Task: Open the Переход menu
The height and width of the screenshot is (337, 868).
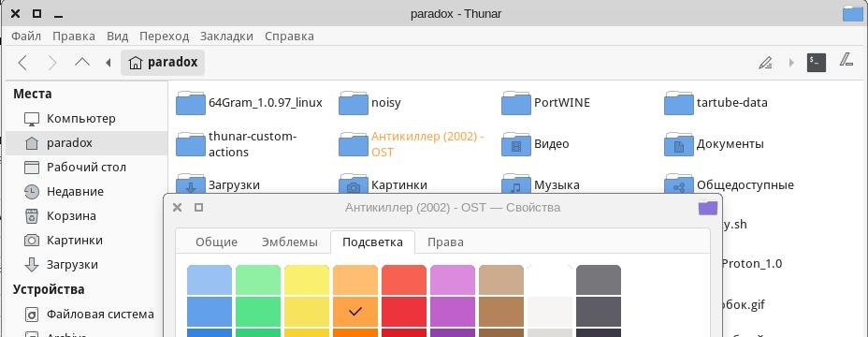Action: [x=164, y=36]
